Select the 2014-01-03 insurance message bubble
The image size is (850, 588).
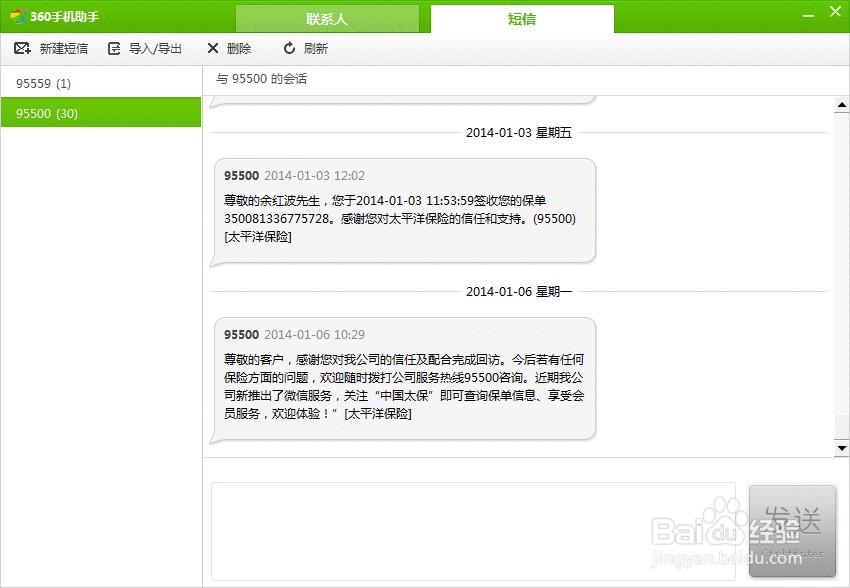(x=400, y=210)
